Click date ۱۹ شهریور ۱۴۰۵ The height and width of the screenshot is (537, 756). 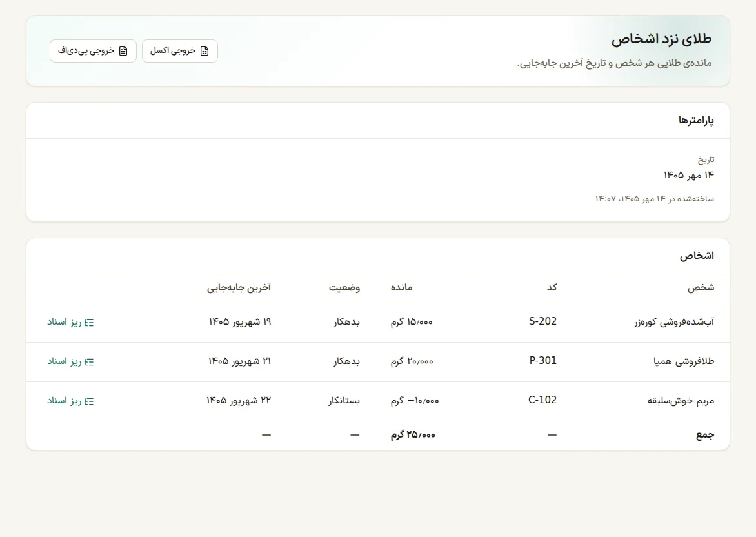click(x=240, y=322)
